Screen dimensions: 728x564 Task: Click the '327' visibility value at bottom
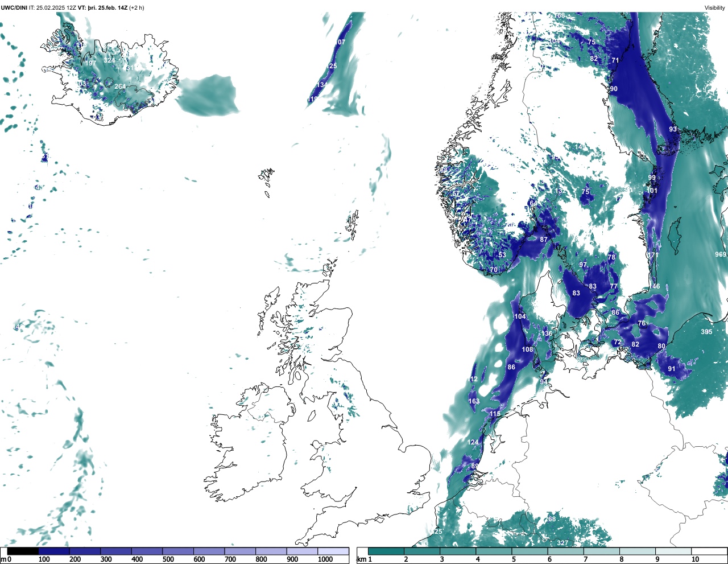[562, 543]
